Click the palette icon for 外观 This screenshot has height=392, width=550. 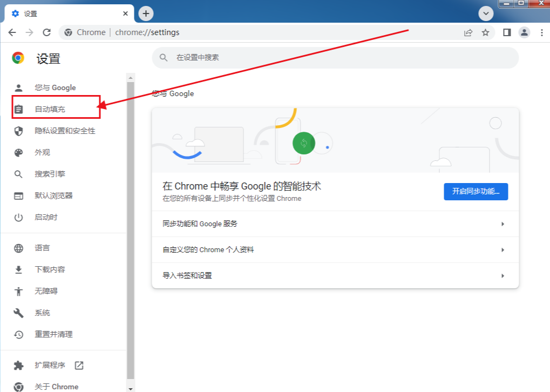tap(18, 152)
